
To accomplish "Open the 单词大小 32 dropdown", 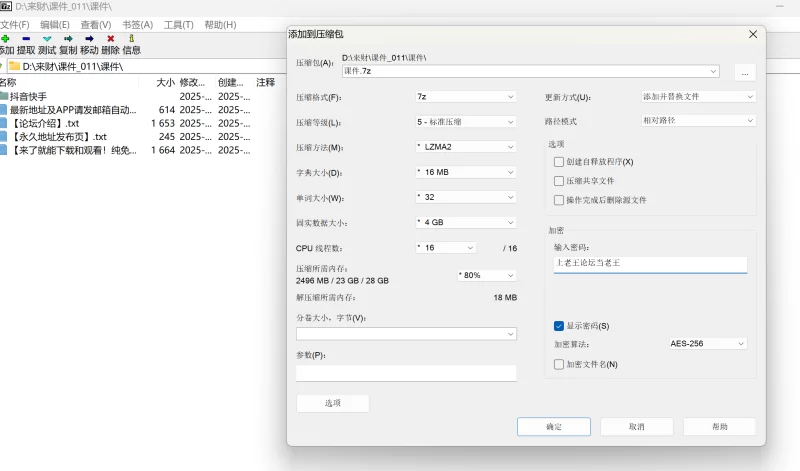I will (x=466, y=197).
